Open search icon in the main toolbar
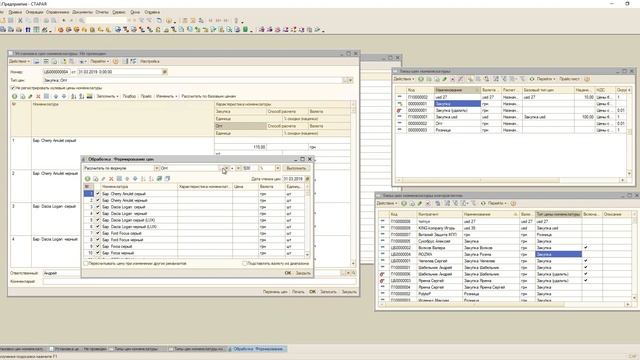The image size is (640, 360). [x=82, y=20]
